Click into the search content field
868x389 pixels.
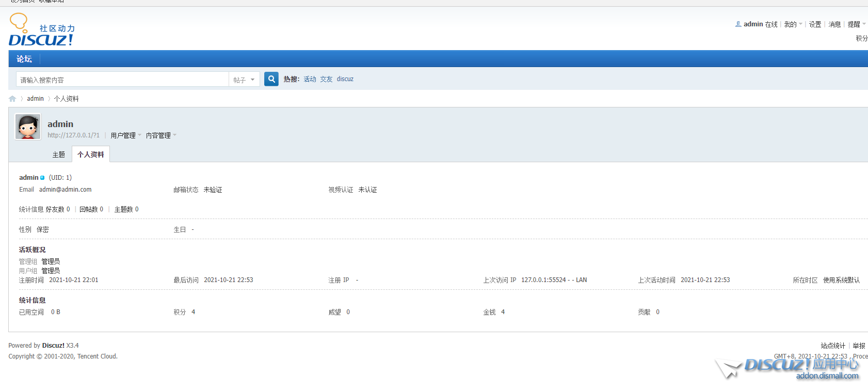[123, 80]
